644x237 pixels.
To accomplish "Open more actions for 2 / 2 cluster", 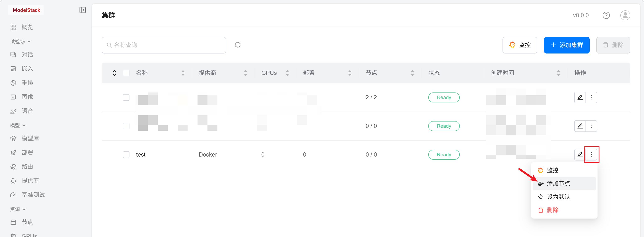I will click(591, 97).
